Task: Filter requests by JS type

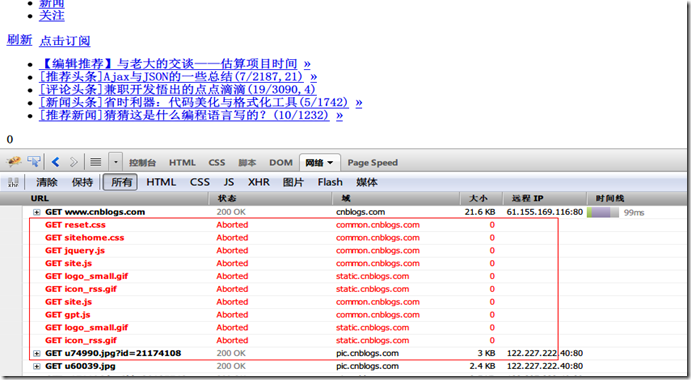Action: pyautogui.click(x=229, y=182)
